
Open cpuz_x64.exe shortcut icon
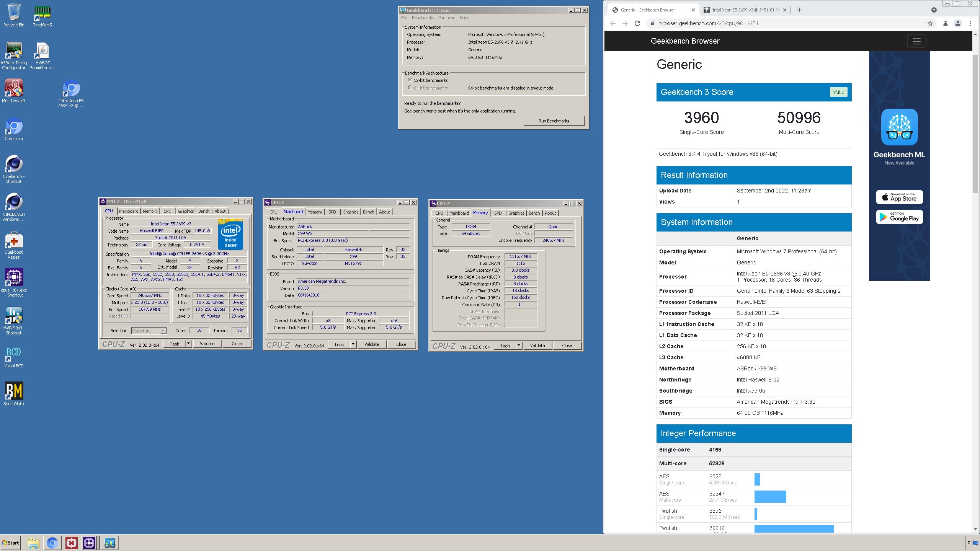coord(14,283)
